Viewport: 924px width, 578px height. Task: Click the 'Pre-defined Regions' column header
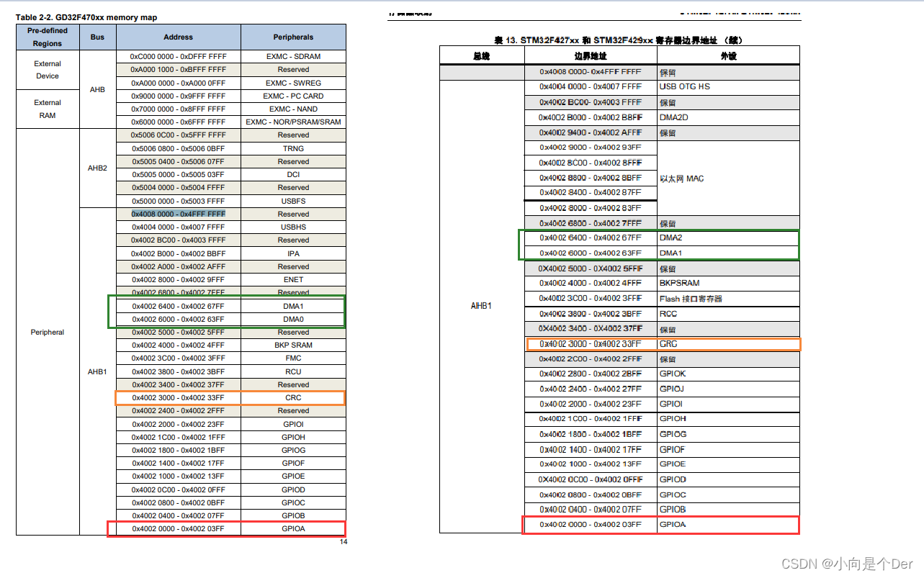(48, 37)
